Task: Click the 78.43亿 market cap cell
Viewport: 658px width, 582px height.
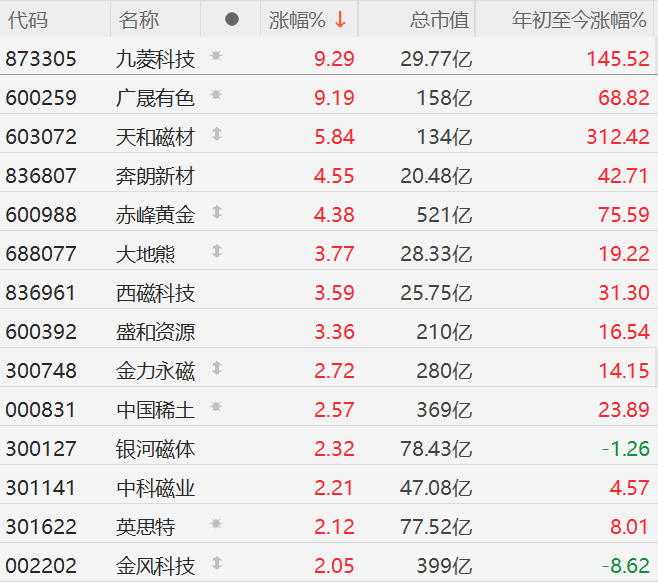Action: 436,449
